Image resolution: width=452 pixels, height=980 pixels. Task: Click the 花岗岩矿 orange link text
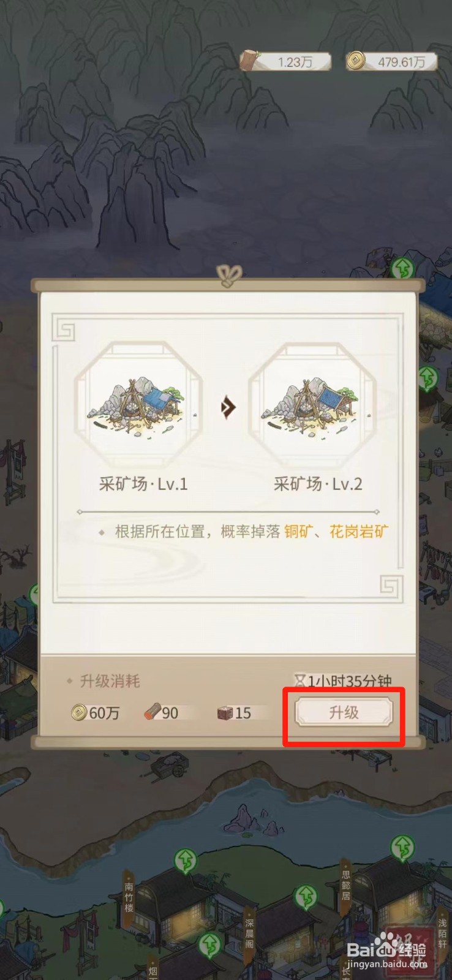359,532
